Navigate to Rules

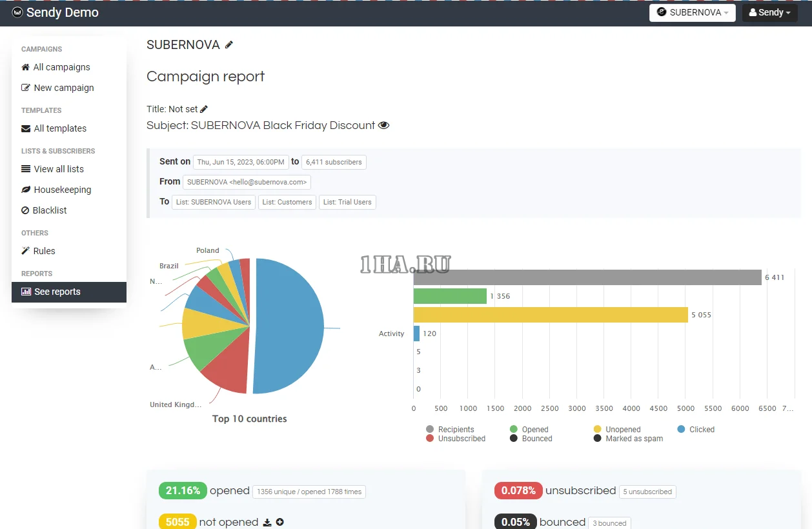(44, 251)
